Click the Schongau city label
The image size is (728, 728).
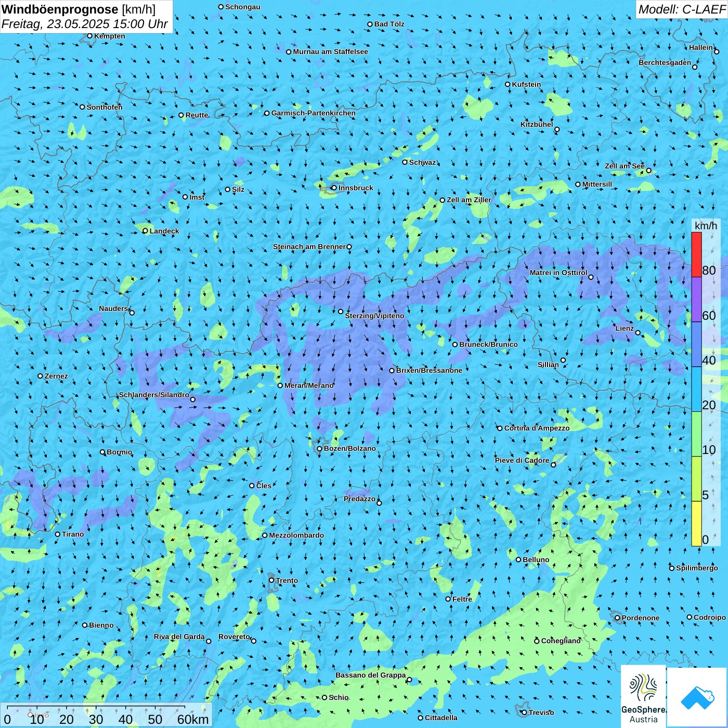pos(242,7)
